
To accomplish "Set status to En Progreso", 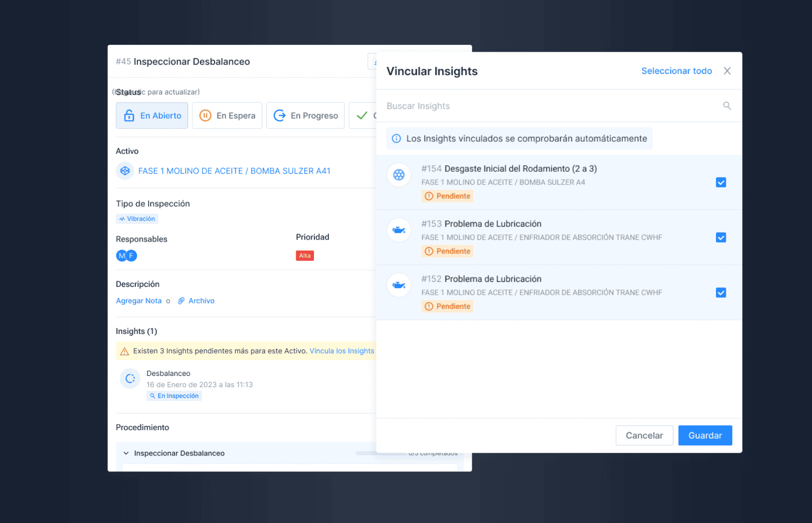I will pos(305,116).
